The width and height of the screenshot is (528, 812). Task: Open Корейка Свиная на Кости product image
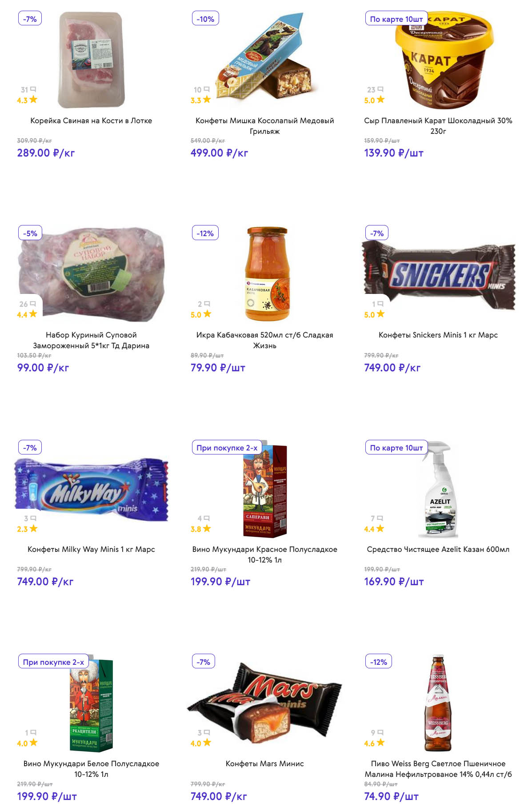pyautogui.click(x=91, y=60)
